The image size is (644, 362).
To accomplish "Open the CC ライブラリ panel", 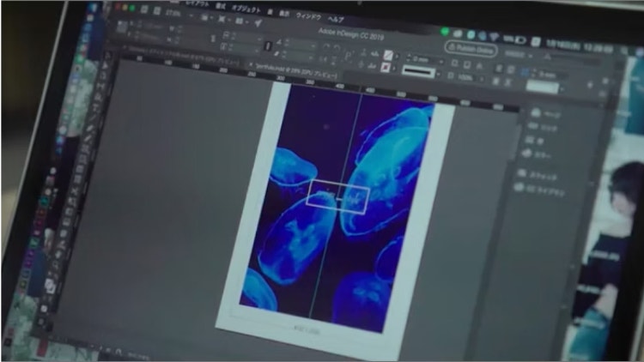I will tap(540, 190).
